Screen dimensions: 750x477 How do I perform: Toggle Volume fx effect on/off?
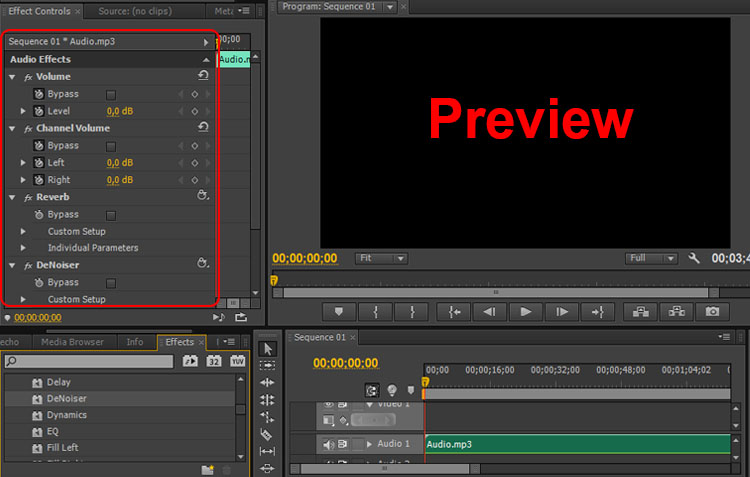(x=28, y=77)
